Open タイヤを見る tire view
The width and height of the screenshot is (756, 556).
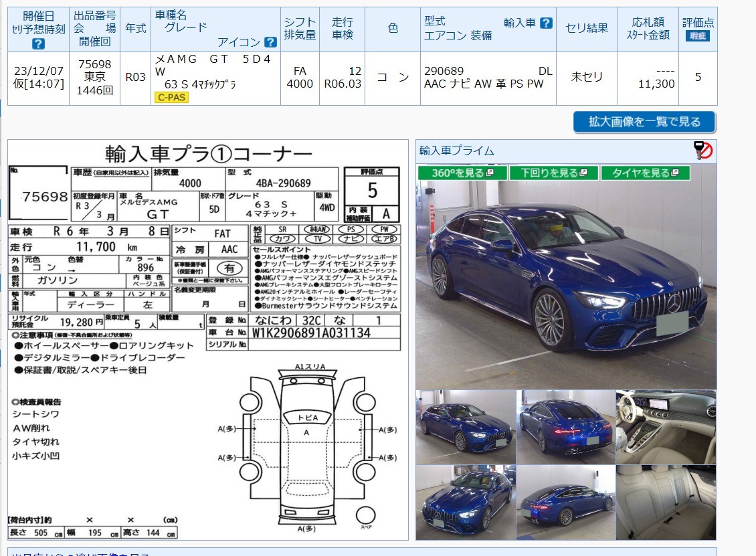[x=645, y=173]
